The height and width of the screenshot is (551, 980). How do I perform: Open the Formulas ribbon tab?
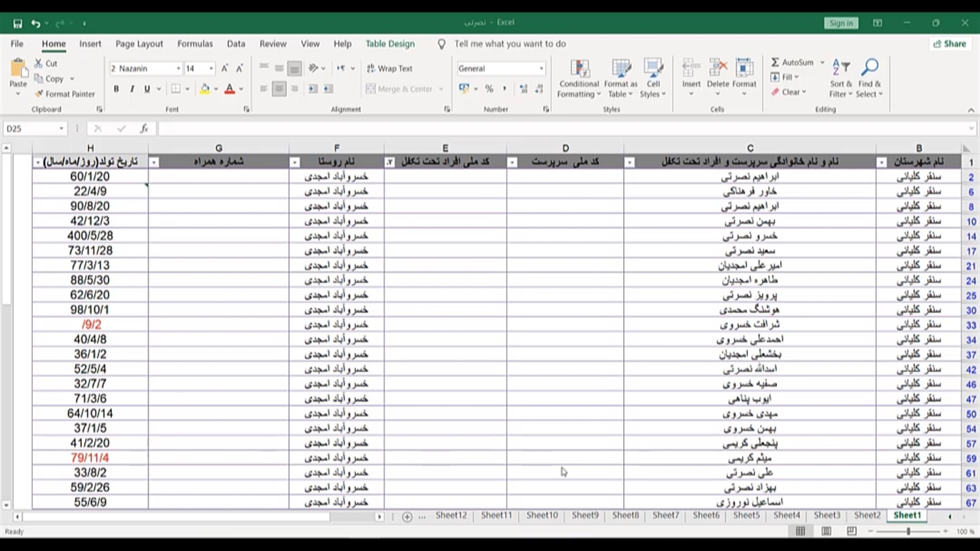tap(194, 44)
